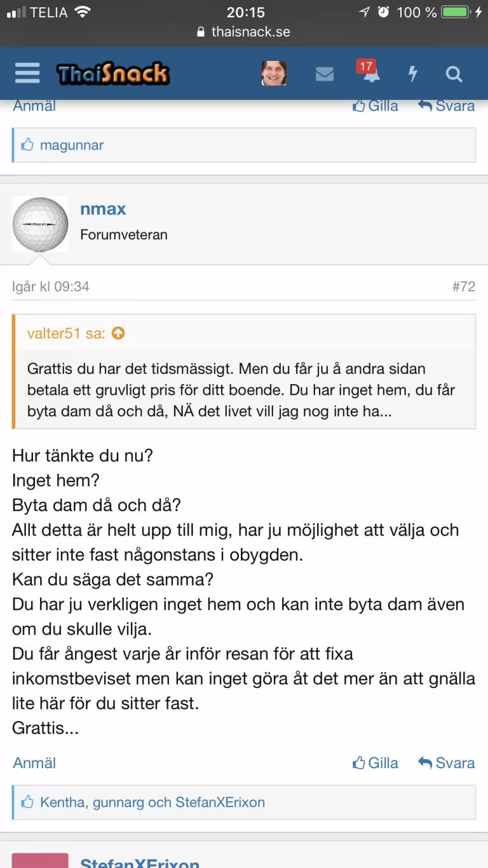Open nmax's golf ball avatar
Viewport: 488px width, 868px height.
point(40,224)
